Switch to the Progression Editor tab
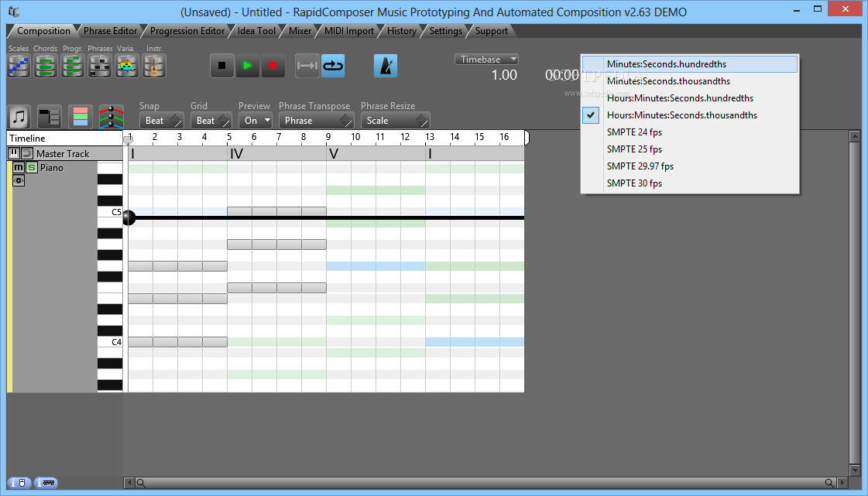 tap(187, 31)
